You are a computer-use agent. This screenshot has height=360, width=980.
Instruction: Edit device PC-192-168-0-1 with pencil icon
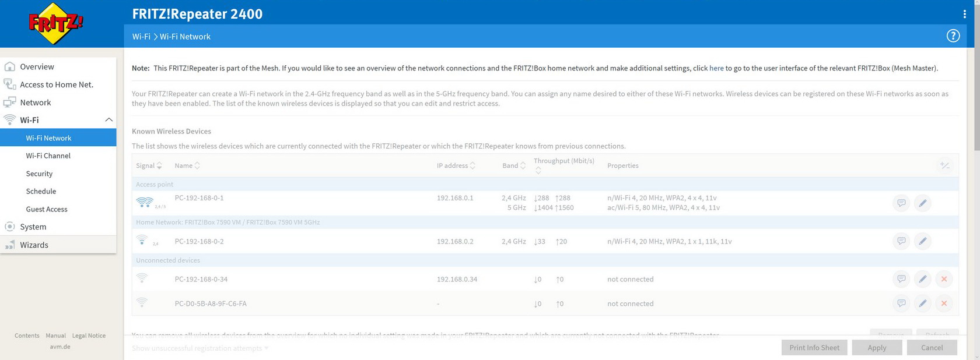922,203
